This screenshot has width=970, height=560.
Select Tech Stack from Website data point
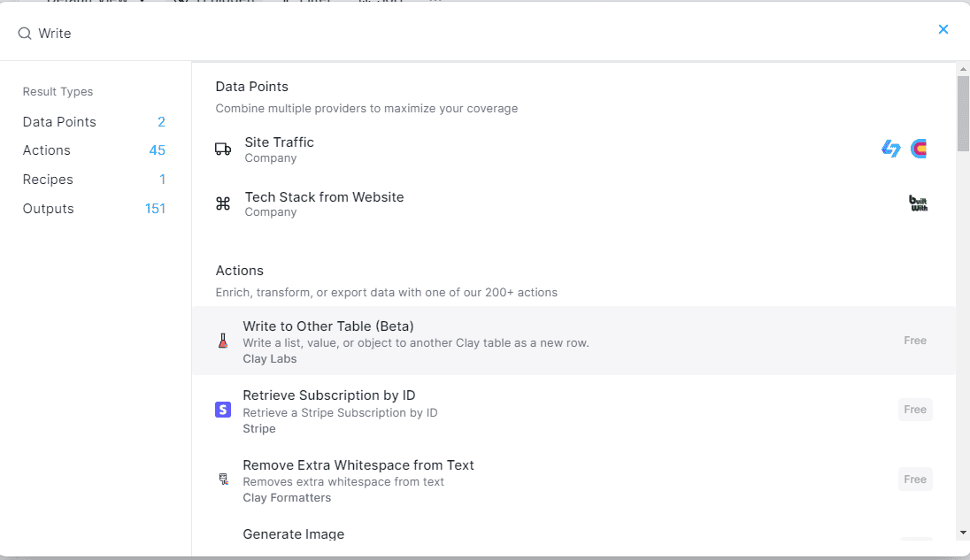coord(574,204)
